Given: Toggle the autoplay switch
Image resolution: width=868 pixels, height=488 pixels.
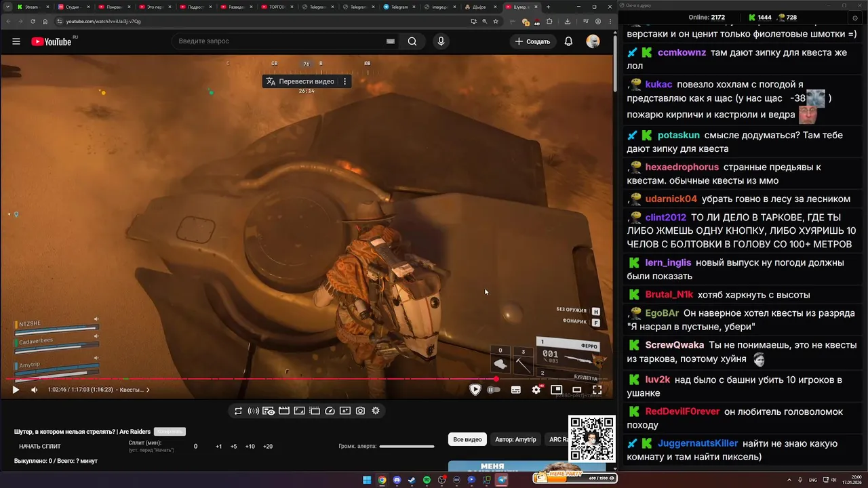Looking at the screenshot, I should [494, 390].
